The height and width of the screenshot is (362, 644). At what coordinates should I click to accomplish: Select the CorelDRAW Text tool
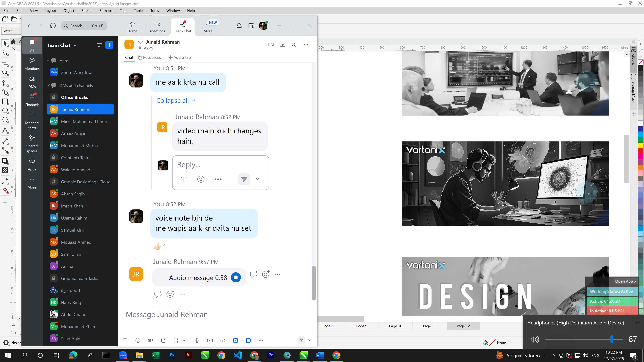click(5, 130)
